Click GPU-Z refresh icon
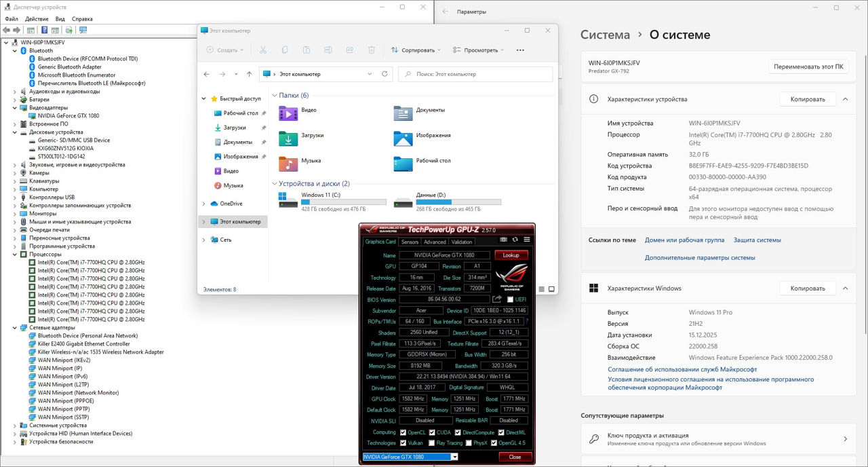Viewport: 868px width, 467px height. [x=515, y=240]
